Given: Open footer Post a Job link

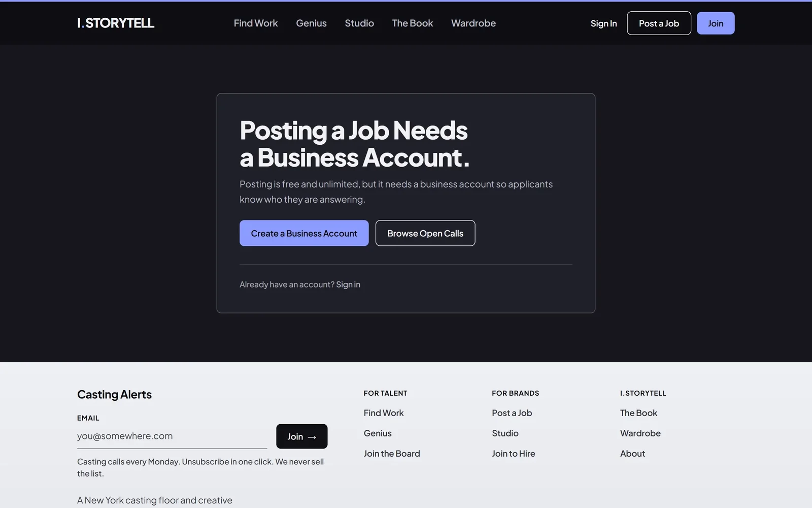Looking at the screenshot, I should point(512,413).
